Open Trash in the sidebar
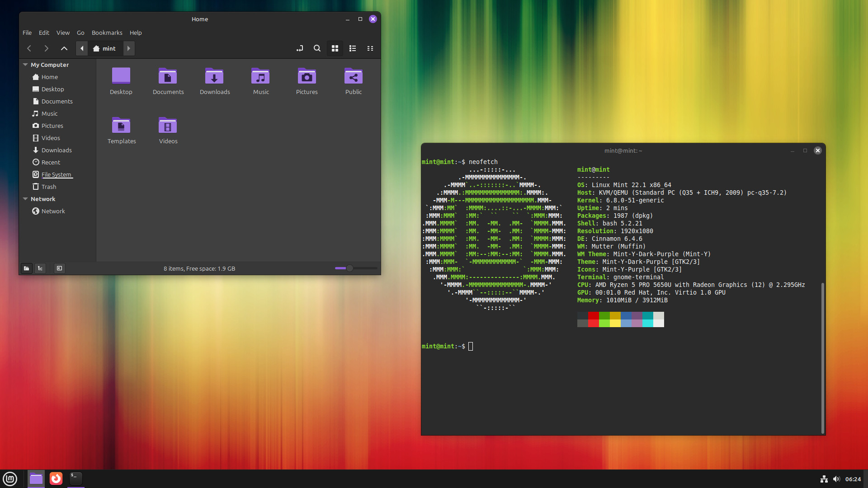 (48, 187)
